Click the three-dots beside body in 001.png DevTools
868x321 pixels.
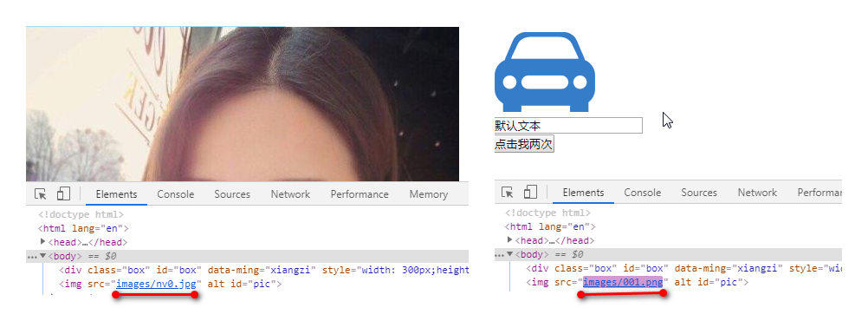(499, 255)
